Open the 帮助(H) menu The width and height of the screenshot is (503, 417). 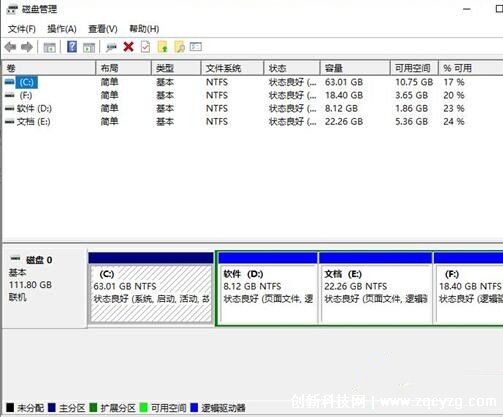[x=144, y=29]
